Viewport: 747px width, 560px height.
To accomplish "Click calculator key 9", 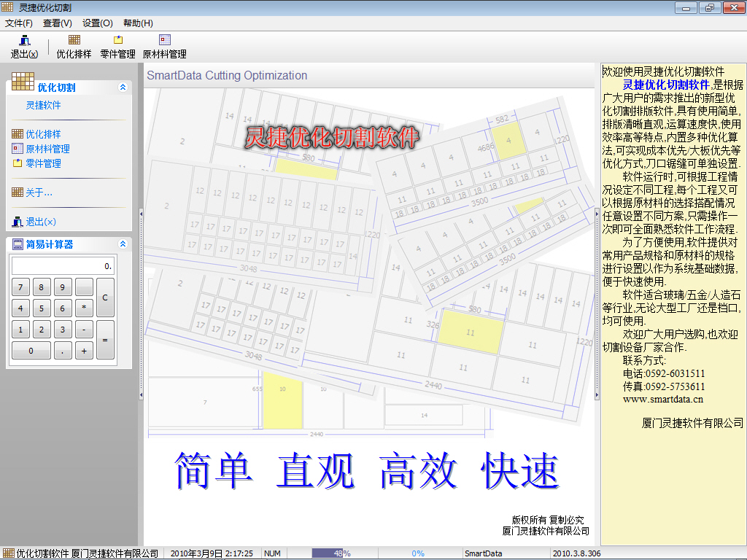I will click(x=63, y=287).
